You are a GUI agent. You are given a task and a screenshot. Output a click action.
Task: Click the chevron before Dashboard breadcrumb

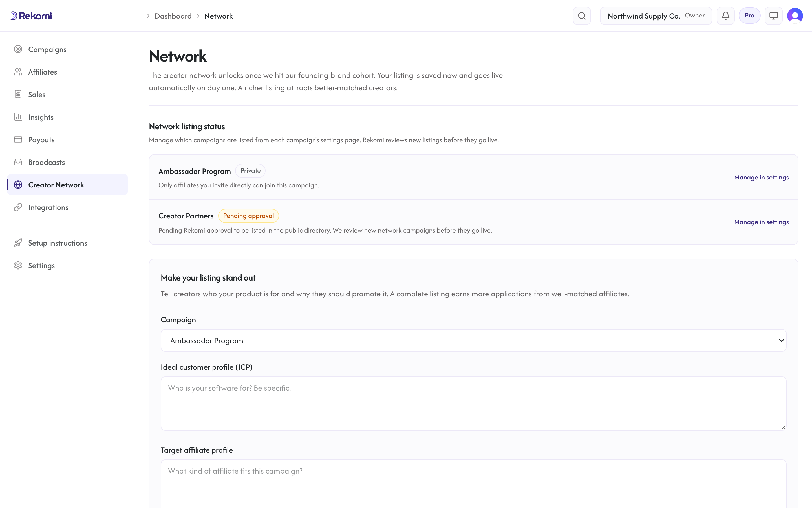(148, 16)
